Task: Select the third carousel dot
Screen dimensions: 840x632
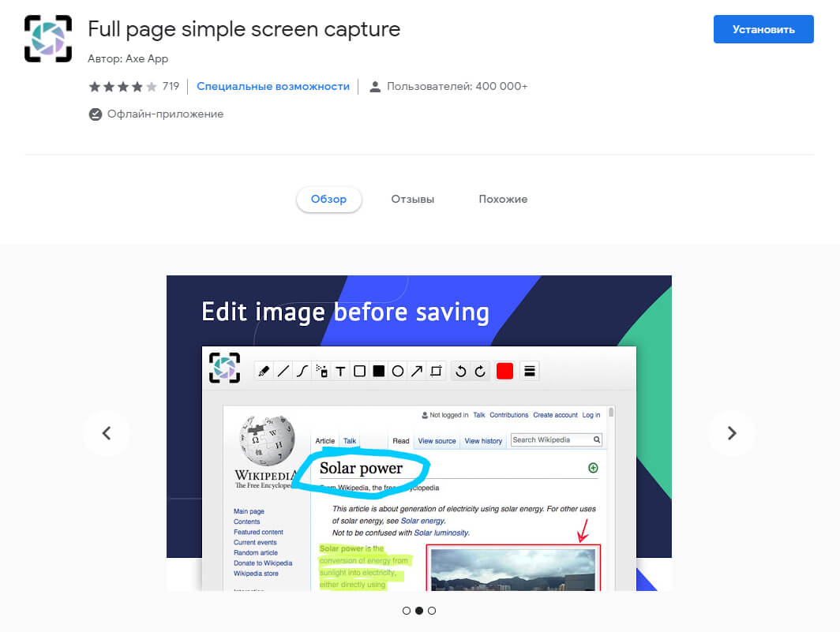Action: coord(432,611)
